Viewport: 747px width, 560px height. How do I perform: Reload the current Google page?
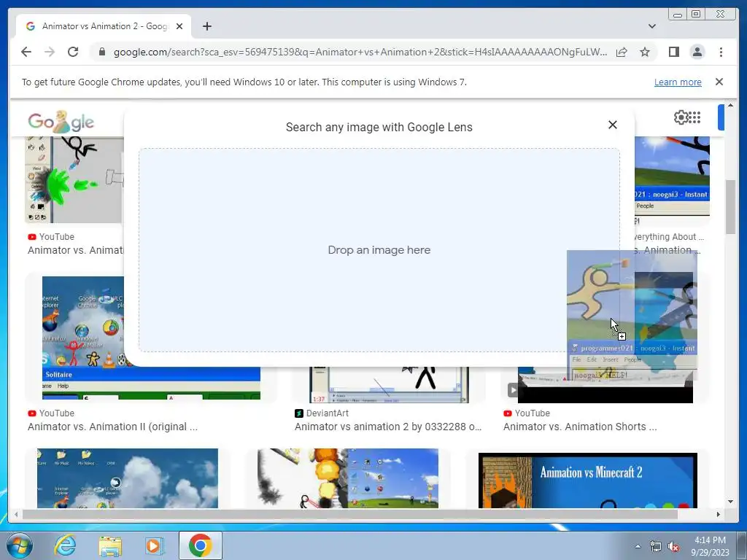click(73, 52)
